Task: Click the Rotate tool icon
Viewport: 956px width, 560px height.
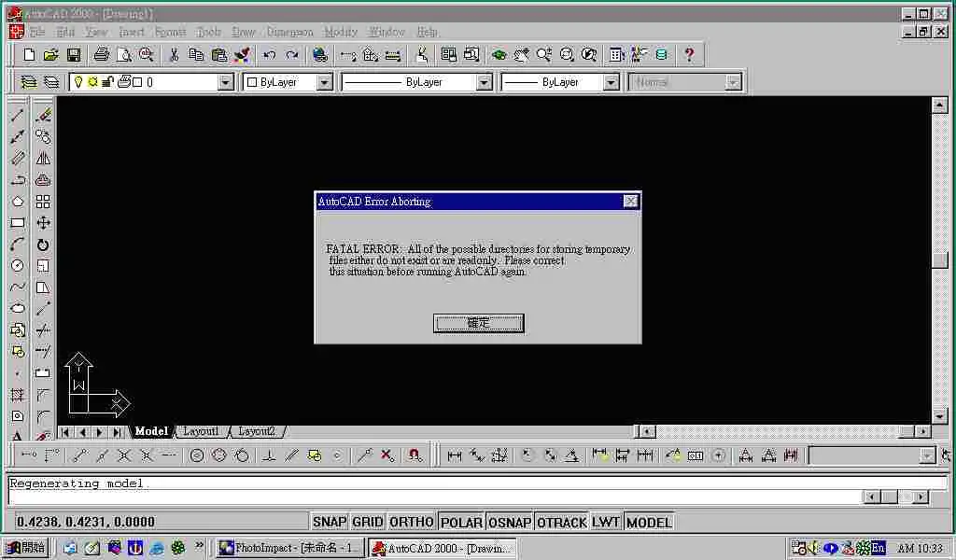Action: tap(43, 245)
